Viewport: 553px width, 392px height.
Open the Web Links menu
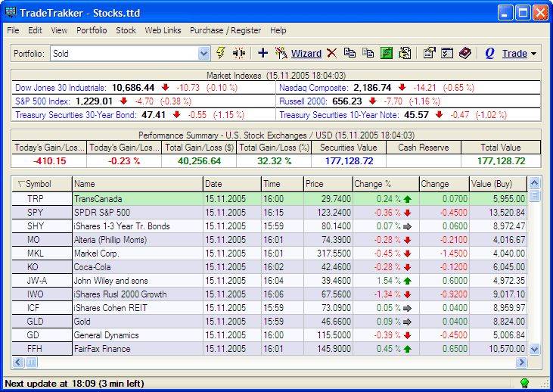tap(163, 30)
